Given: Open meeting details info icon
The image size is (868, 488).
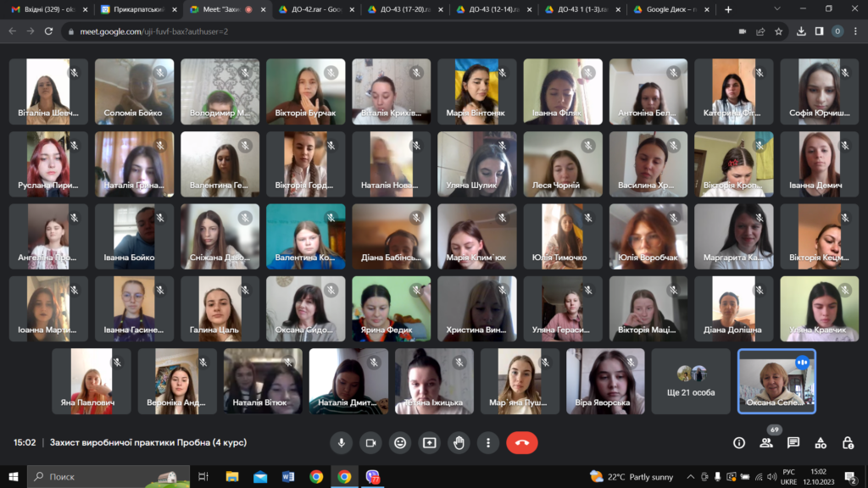Looking at the screenshot, I should pyautogui.click(x=739, y=442).
